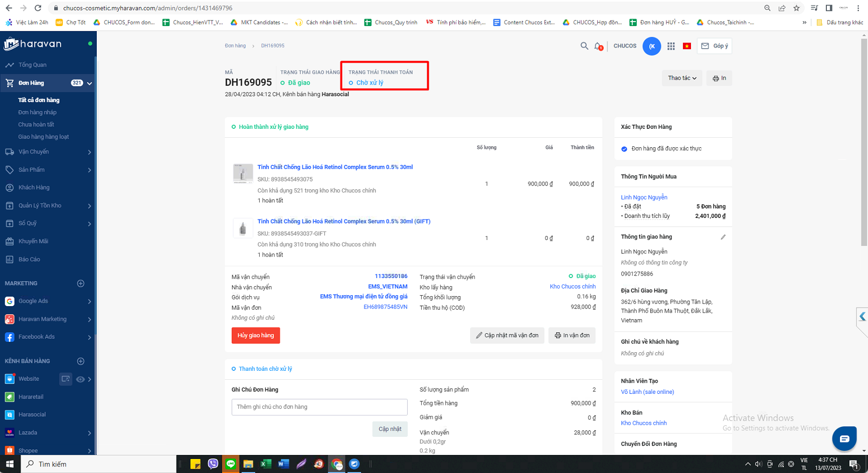This screenshot has height=473, width=868.
Task: Click Website customize screen icon
Action: (66, 379)
